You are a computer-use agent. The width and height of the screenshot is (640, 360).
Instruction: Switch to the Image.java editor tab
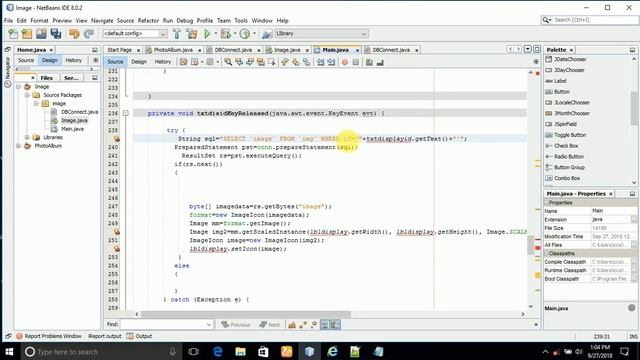coord(287,50)
